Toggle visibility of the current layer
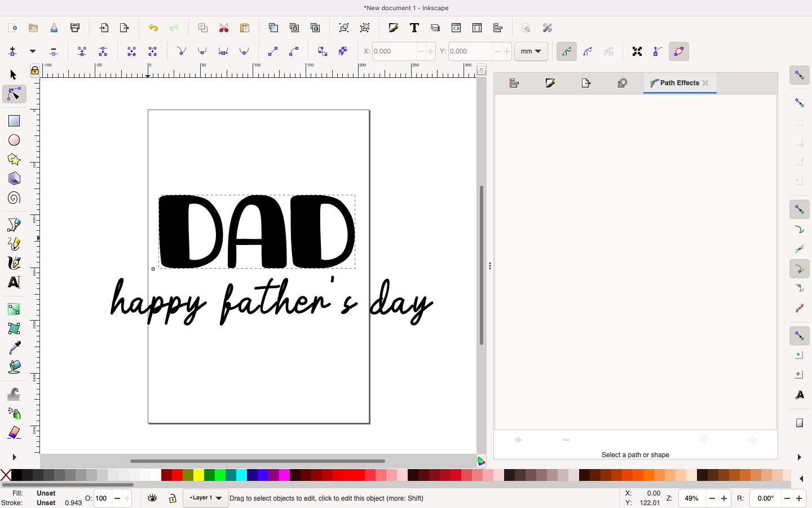812x508 pixels. point(152,499)
